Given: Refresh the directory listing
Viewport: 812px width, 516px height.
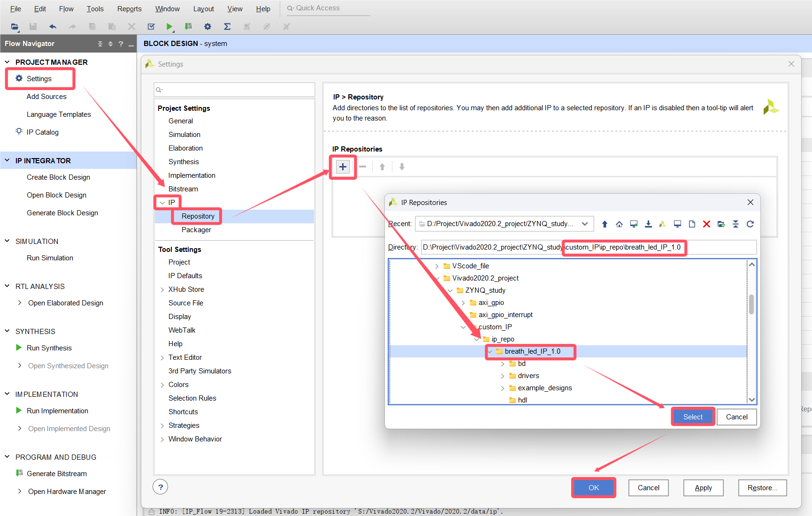Looking at the screenshot, I should coord(750,224).
